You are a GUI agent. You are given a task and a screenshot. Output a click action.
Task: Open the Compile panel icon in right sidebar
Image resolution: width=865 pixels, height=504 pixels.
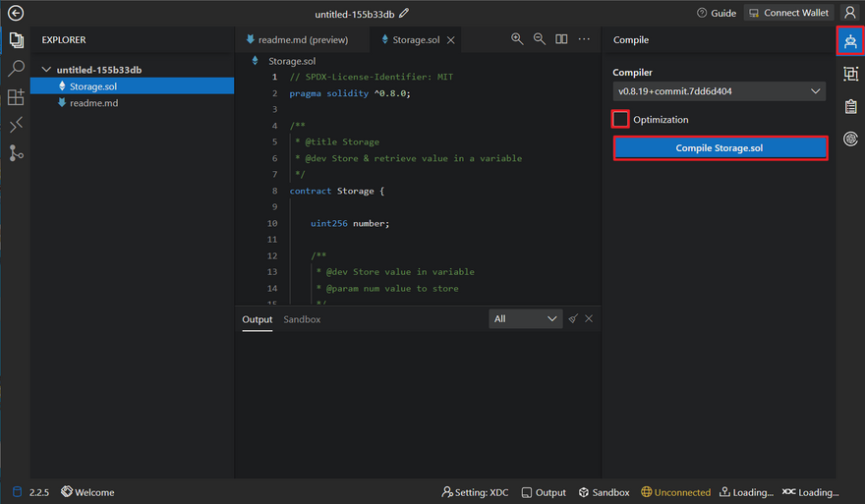[850, 41]
